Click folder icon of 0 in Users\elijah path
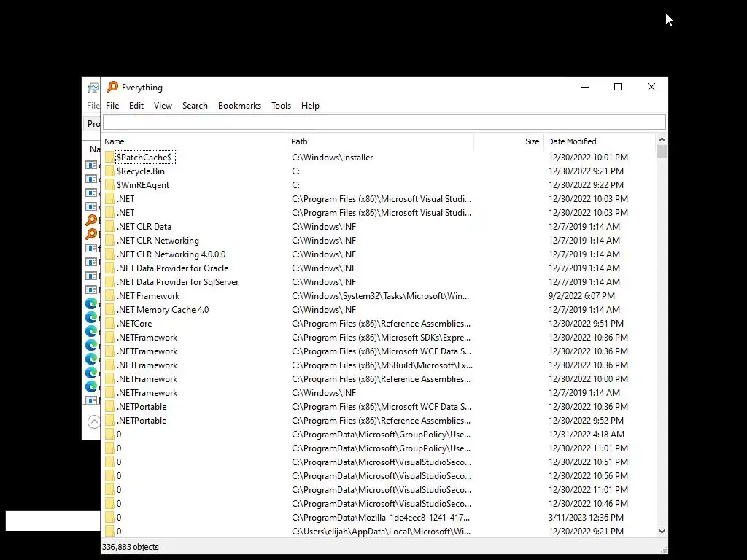The image size is (747, 560). pyautogui.click(x=109, y=532)
